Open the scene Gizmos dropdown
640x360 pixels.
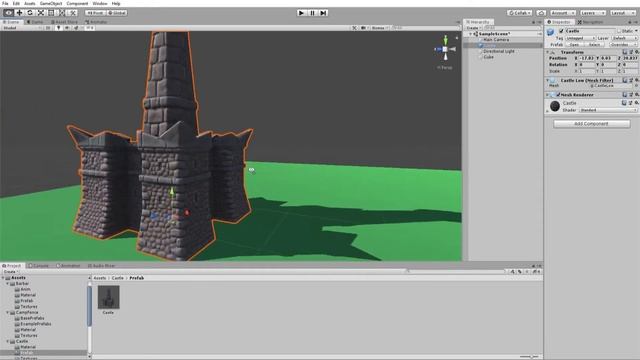click(x=379, y=28)
